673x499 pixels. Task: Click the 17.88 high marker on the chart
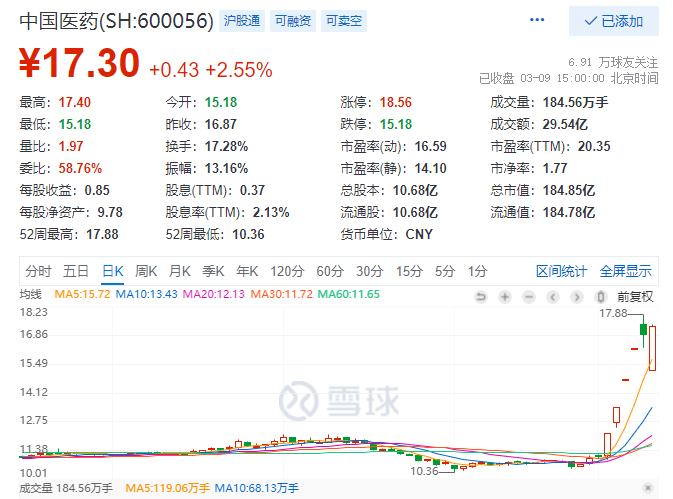point(613,313)
